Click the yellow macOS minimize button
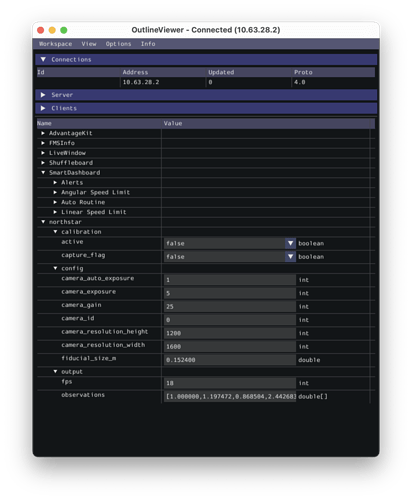The width and height of the screenshot is (412, 500). click(x=52, y=30)
